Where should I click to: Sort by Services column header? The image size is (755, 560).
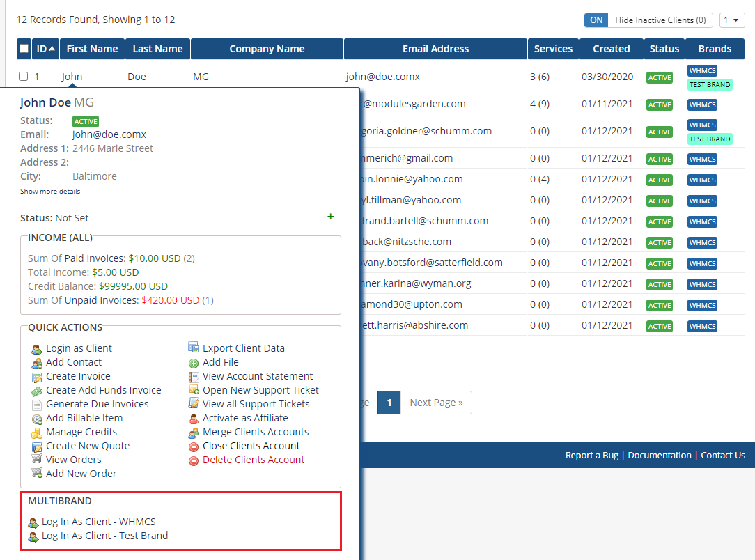pos(553,49)
